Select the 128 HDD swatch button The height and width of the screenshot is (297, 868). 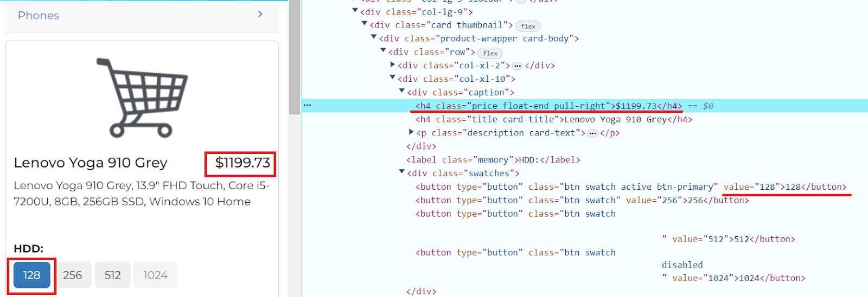(32, 275)
